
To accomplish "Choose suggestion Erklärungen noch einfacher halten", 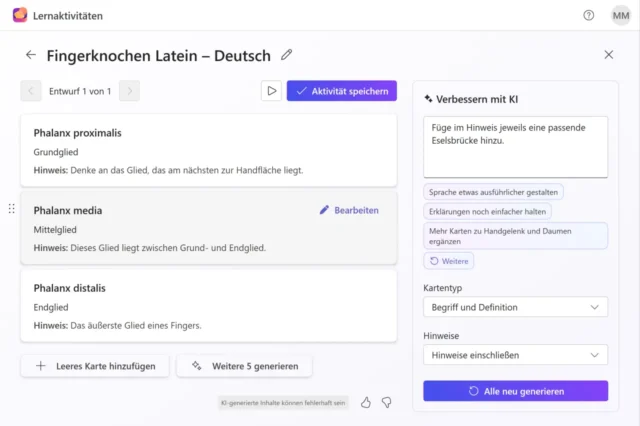I will (487, 212).
